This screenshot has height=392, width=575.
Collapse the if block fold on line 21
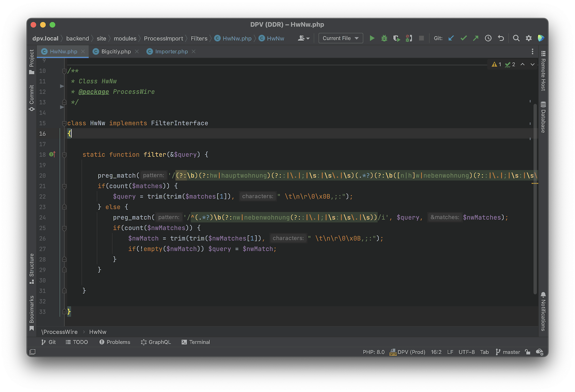pyautogui.click(x=64, y=186)
